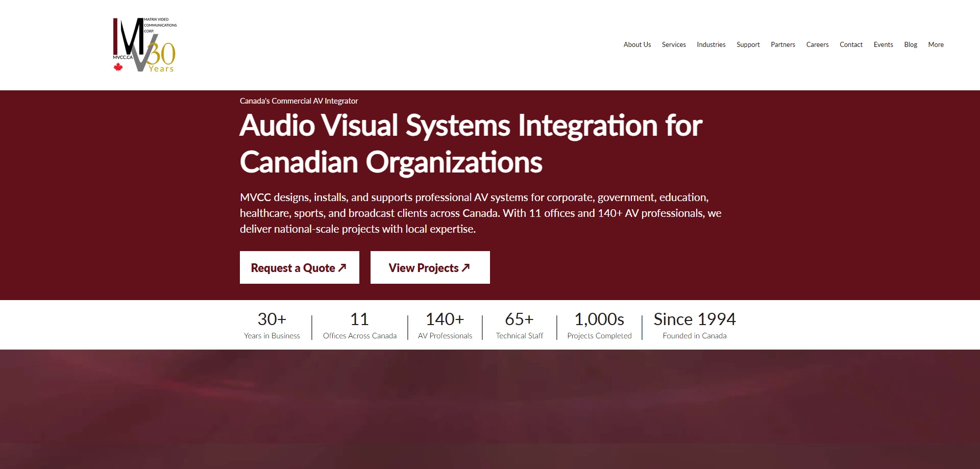Go to the Events page
This screenshot has width=980, height=469.
tap(883, 45)
